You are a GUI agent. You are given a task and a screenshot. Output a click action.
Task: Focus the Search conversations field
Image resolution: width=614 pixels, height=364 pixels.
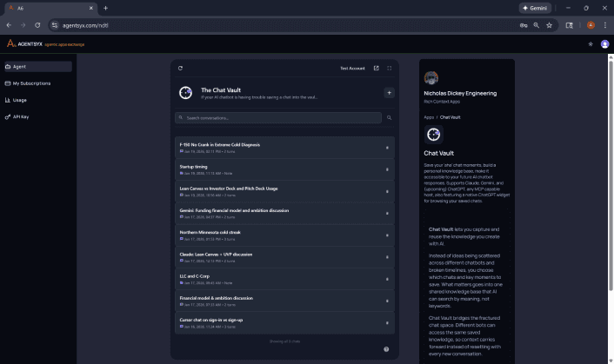click(278, 117)
